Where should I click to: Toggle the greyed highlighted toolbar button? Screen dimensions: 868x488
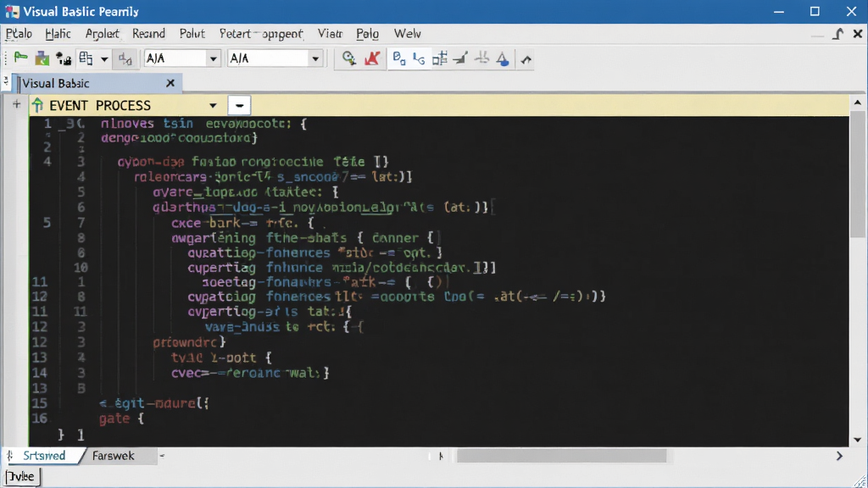(125, 58)
